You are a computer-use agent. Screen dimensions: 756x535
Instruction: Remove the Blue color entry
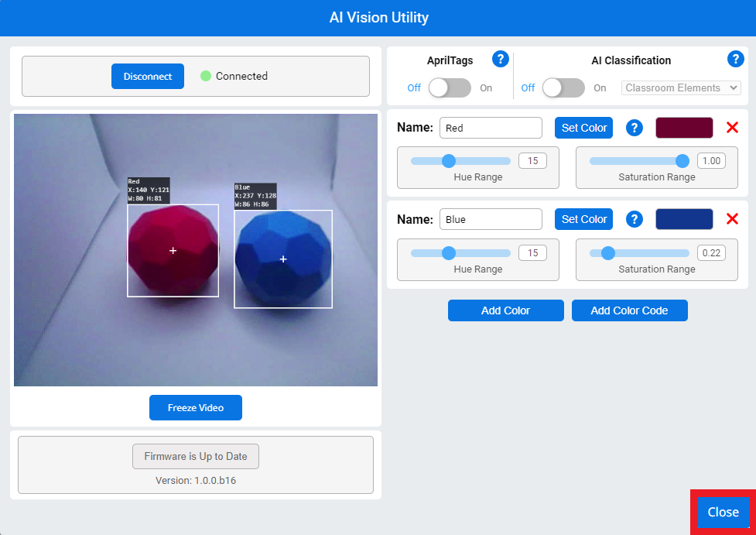tap(732, 218)
